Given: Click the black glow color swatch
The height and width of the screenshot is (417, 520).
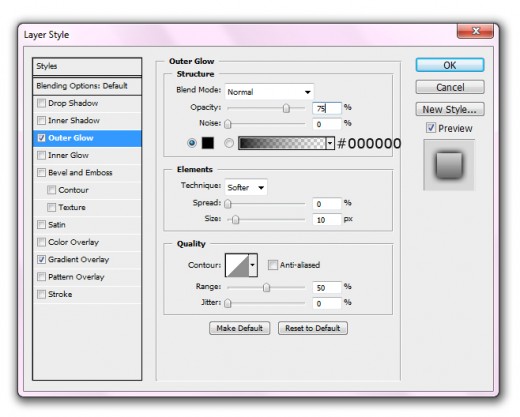Looking at the screenshot, I should pyautogui.click(x=208, y=143).
